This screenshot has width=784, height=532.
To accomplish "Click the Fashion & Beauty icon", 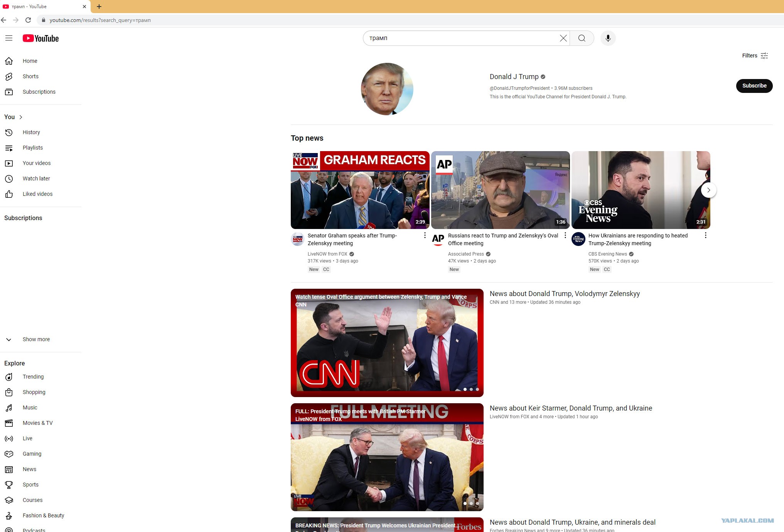I will coord(9,515).
